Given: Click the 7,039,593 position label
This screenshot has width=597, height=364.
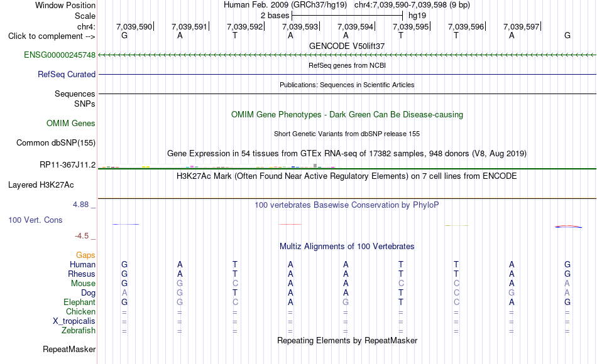Looking at the screenshot, I should pos(300,26).
